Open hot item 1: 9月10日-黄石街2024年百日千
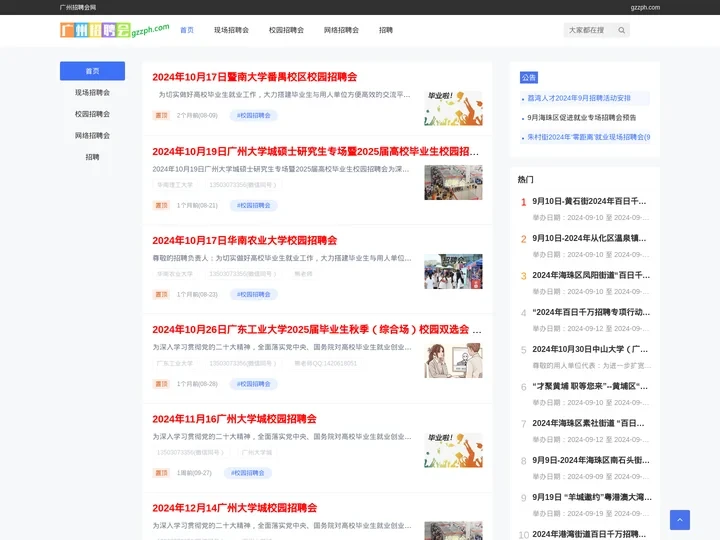 pos(589,201)
